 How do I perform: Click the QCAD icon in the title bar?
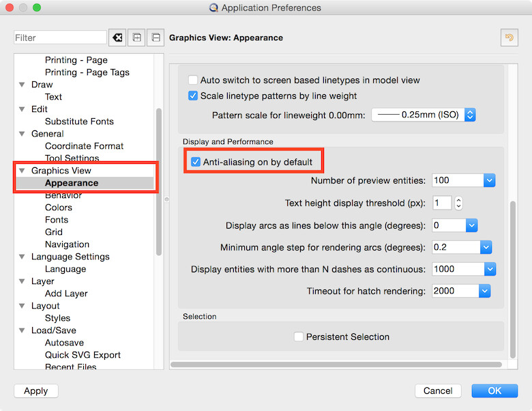[x=215, y=8]
